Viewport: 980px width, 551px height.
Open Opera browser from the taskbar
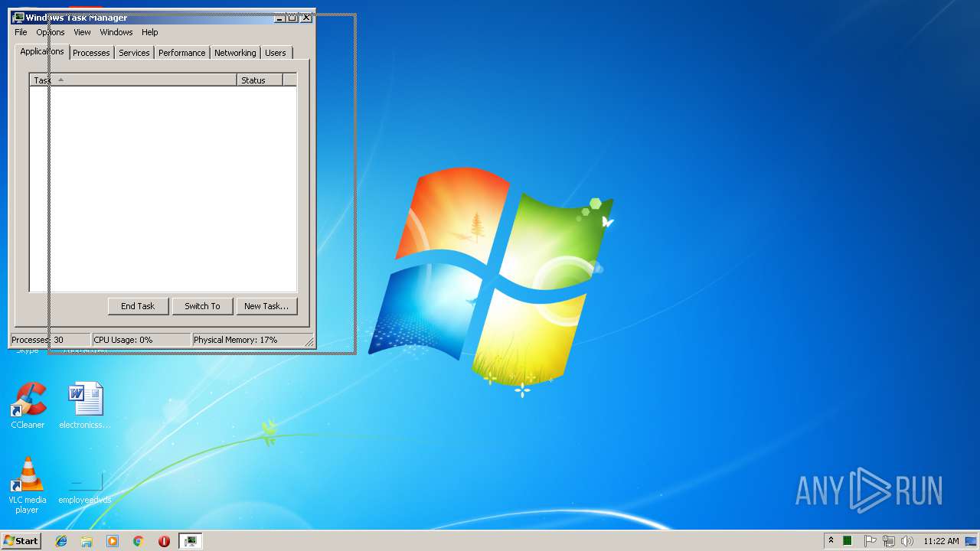click(164, 541)
